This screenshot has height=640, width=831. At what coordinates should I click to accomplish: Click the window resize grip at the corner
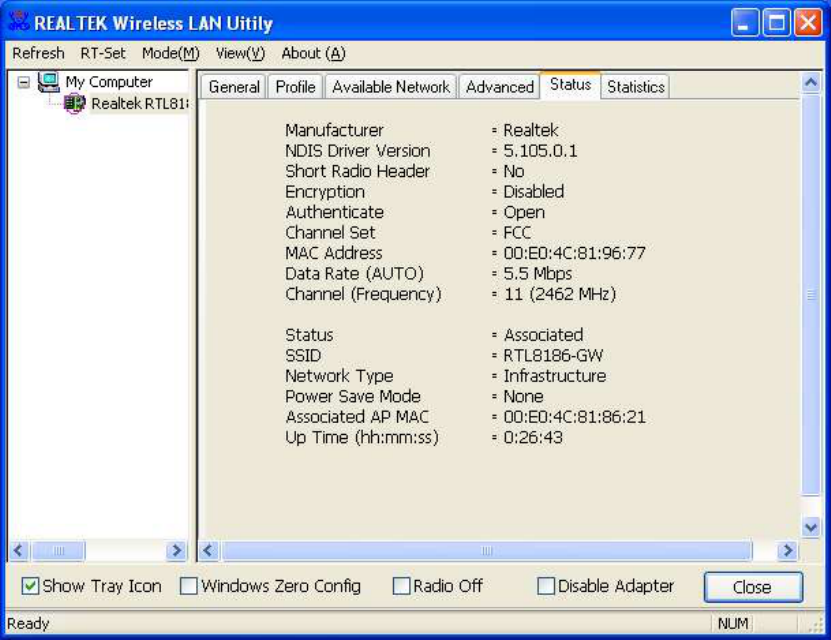pos(815,625)
